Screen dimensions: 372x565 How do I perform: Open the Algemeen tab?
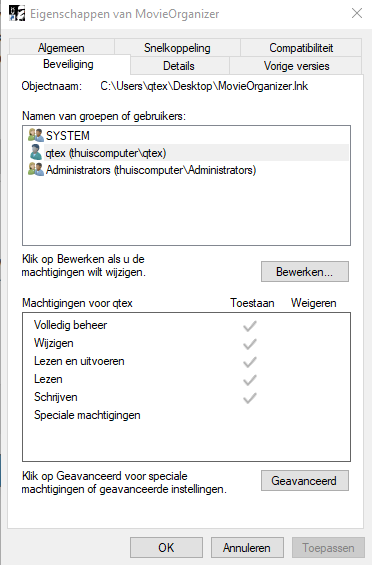pyautogui.click(x=61, y=48)
